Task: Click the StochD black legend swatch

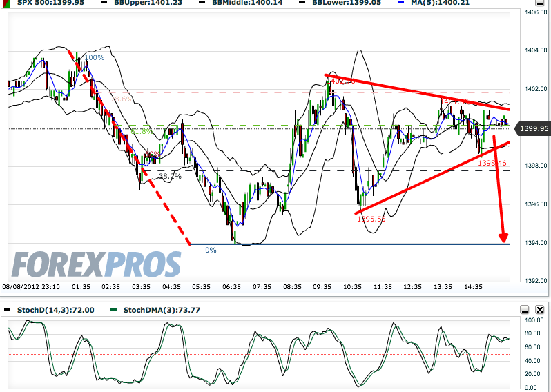Action: (7, 310)
